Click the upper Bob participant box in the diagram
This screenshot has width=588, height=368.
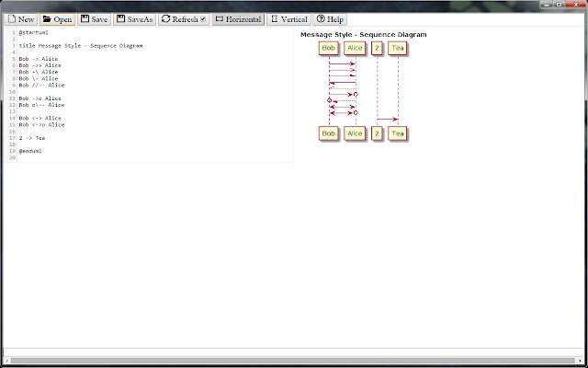329,48
